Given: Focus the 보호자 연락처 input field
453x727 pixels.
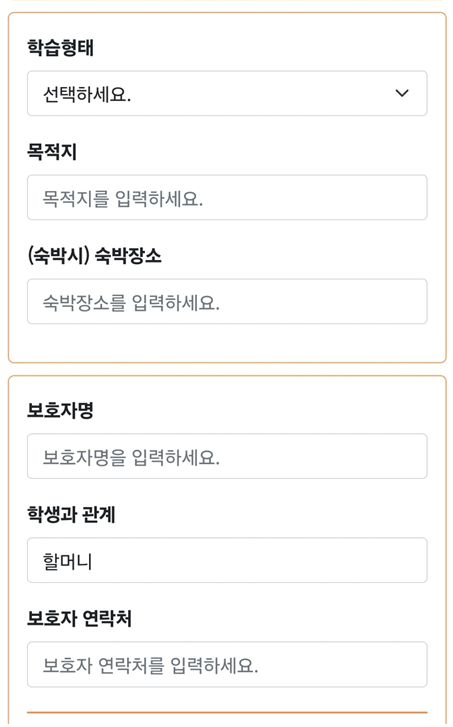Looking at the screenshot, I should 227,664.
